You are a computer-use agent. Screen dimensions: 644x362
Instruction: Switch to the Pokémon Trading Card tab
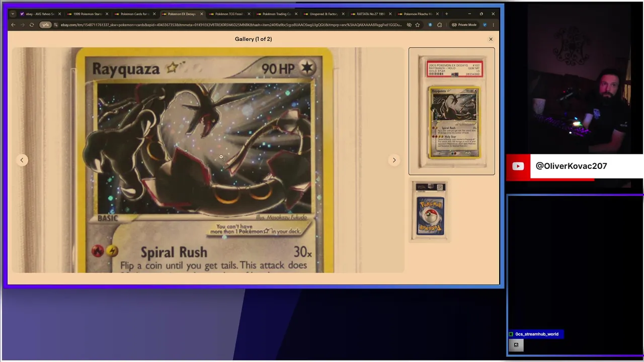(276, 14)
